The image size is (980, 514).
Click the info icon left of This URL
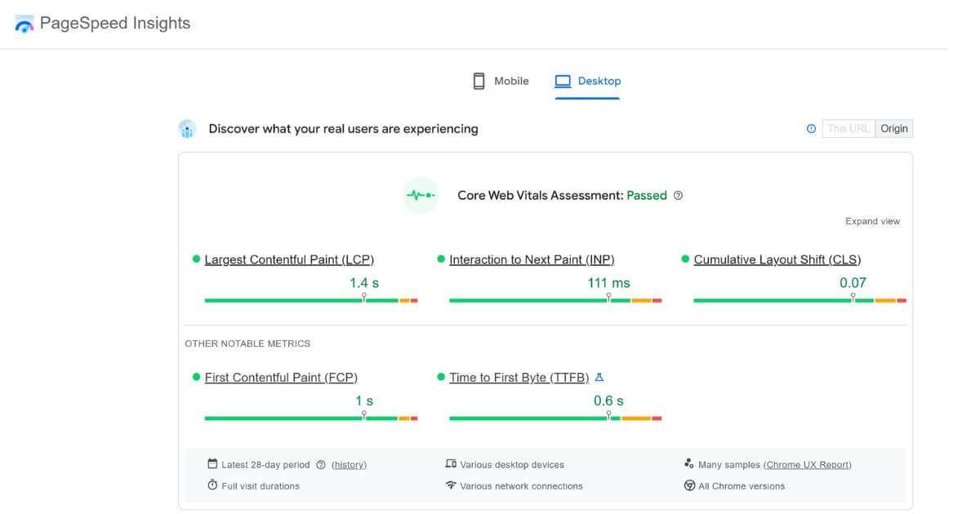click(x=811, y=128)
